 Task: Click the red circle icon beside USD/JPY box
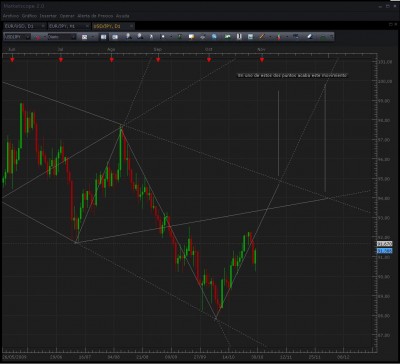pyautogui.click(x=38, y=37)
